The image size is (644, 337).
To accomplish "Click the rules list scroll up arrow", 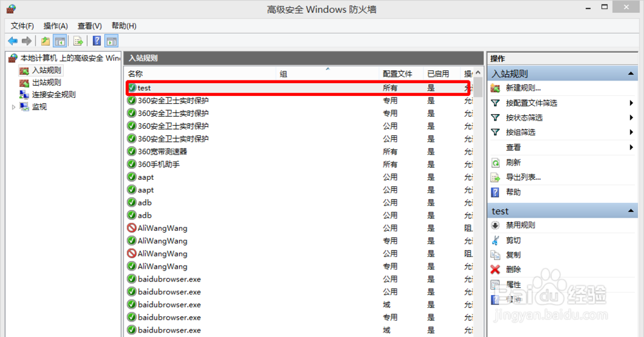I will pyautogui.click(x=478, y=73).
